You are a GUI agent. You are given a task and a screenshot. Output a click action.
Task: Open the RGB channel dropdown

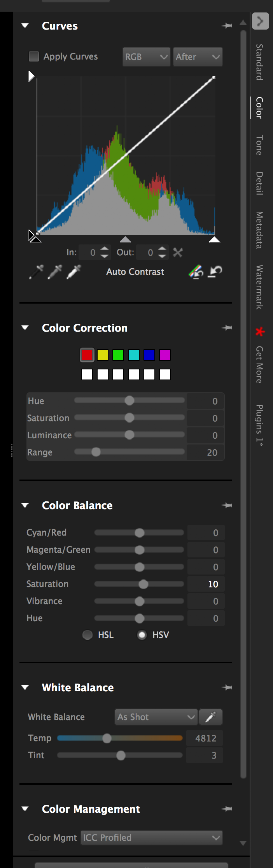(146, 57)
